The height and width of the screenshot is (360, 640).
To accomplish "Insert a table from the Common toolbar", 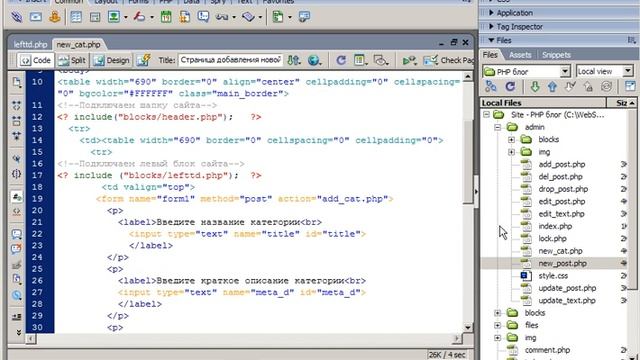I will 76,17.
